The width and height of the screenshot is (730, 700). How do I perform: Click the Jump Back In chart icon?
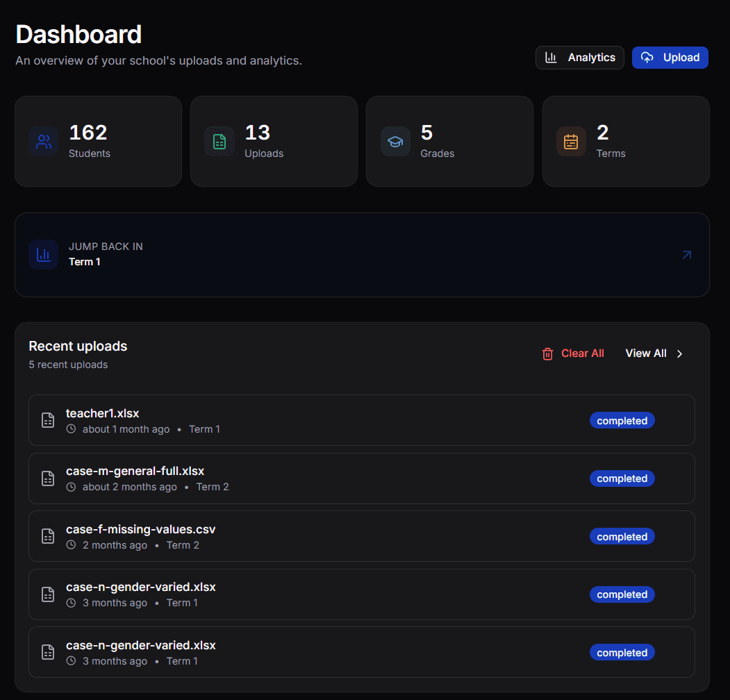(x=44, y=255)
